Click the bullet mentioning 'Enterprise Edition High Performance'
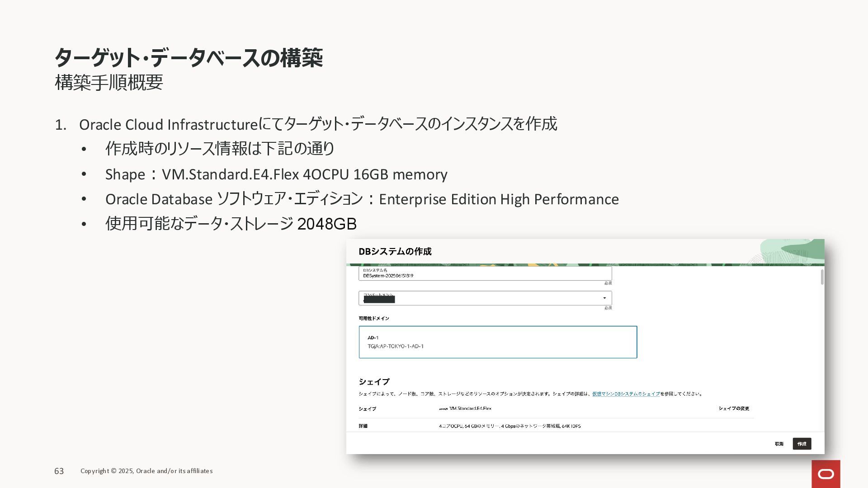Viewport: 868px width, 488px height. (362, 199)
